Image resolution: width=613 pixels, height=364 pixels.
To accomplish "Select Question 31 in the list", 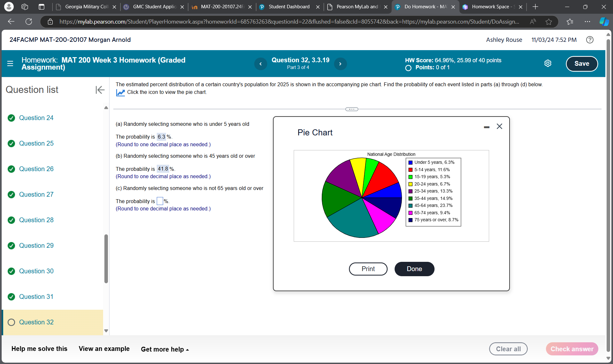I will (36, 297).
